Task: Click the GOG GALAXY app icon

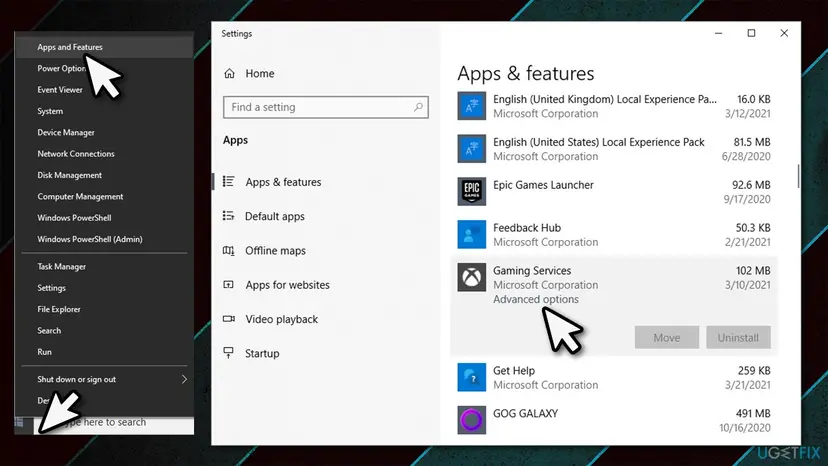Action: coord(472,420)
